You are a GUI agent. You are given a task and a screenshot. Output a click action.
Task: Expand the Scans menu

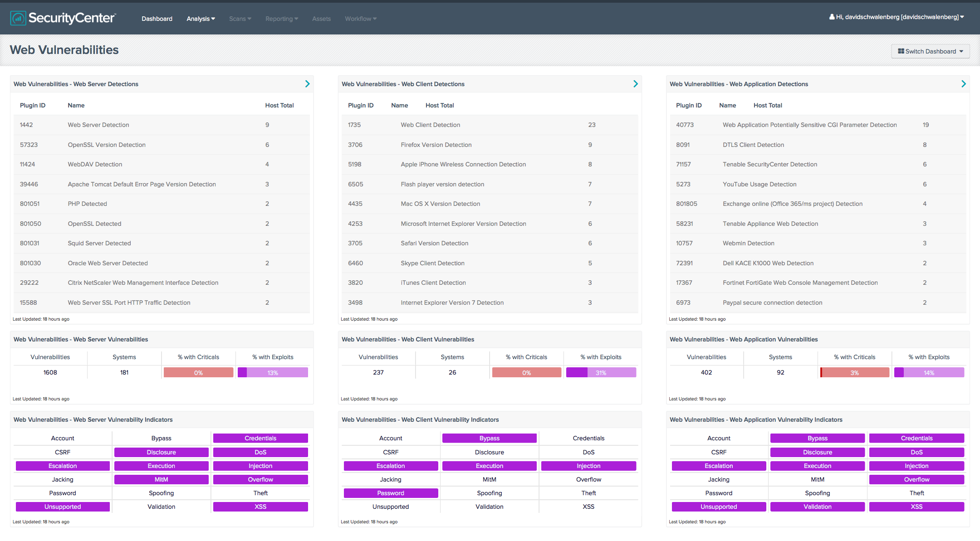click(240, 19)
